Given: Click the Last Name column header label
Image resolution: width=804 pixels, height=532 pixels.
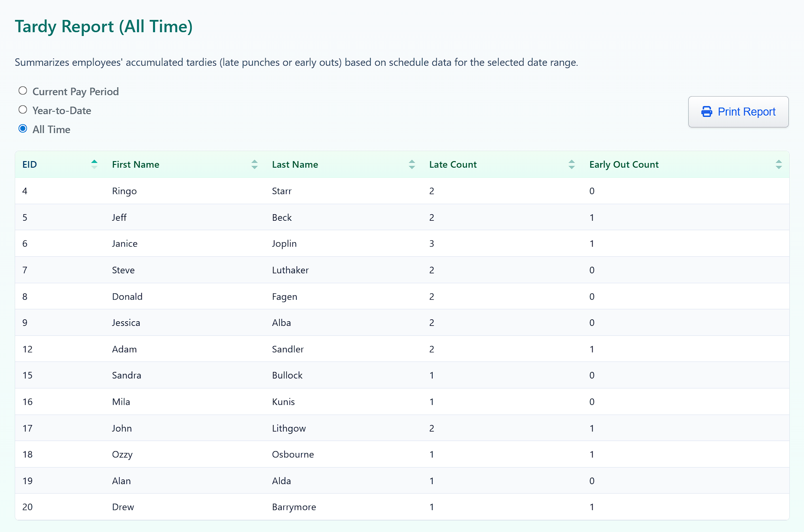Looking at the screenshot, I should (x=295, y=164).
